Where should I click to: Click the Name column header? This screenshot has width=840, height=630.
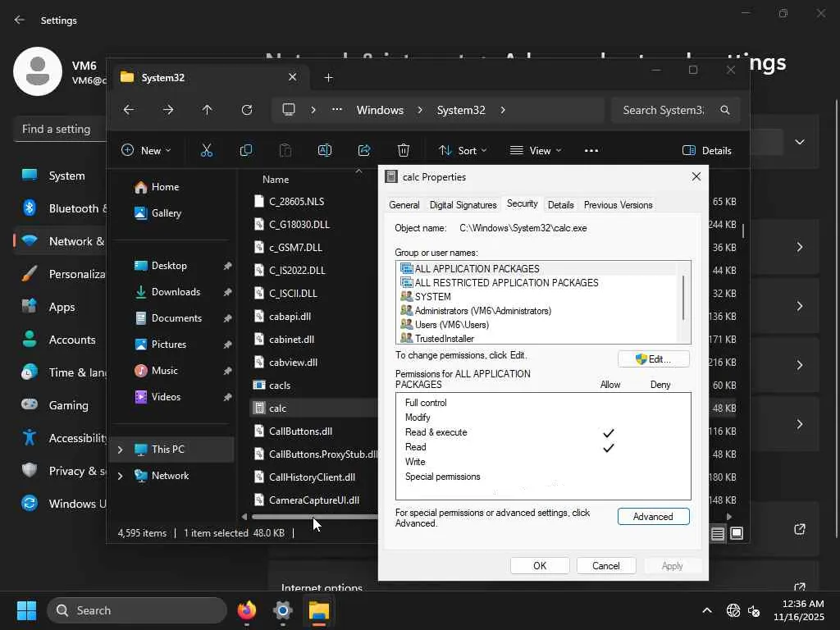pyautogui.click(x=276, y=180)
